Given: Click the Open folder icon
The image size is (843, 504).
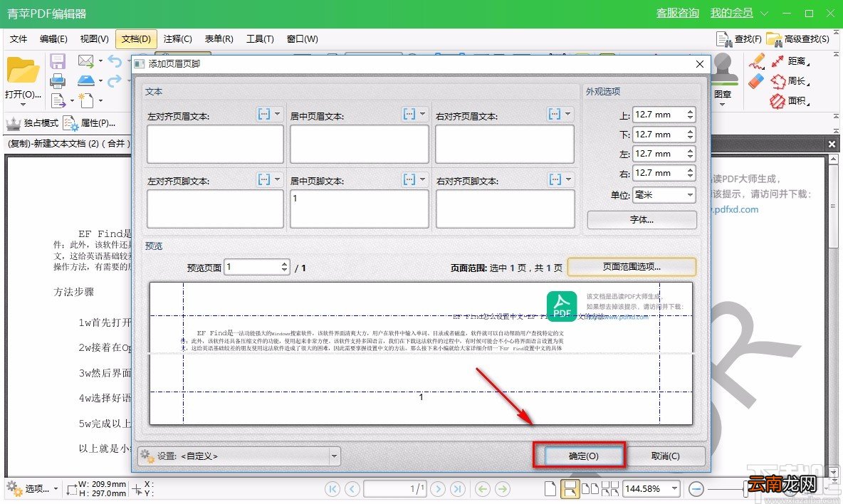Looking at the screenshot, I should point(23,70).
